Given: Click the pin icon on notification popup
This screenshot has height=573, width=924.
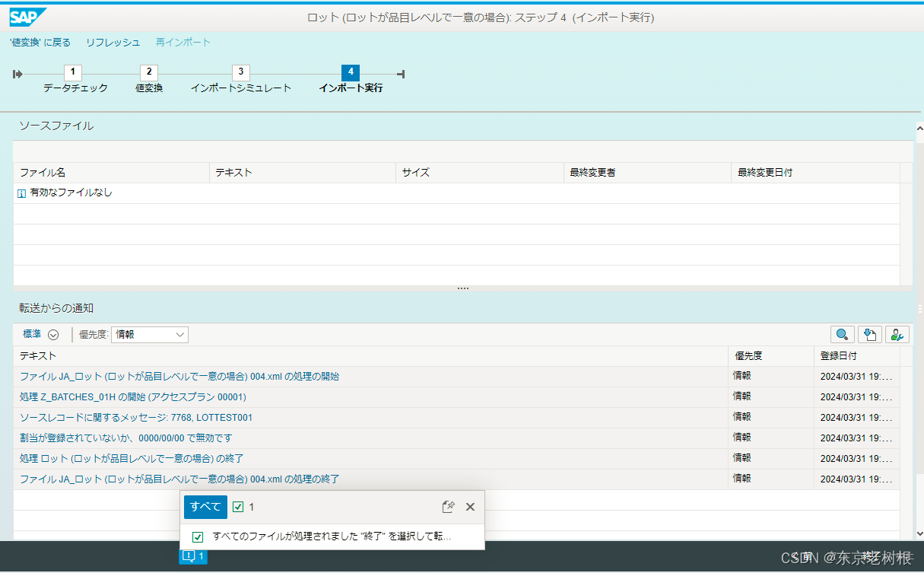Looking at the screenshot, I should tap(448, 506).
